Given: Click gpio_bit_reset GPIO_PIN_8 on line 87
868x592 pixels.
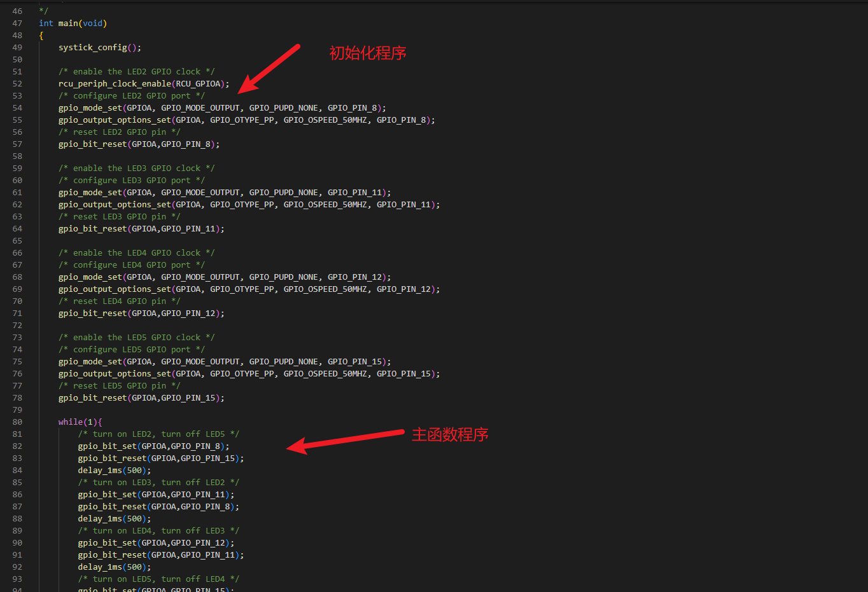Looking at the screenshot, I should coord(159,507).
